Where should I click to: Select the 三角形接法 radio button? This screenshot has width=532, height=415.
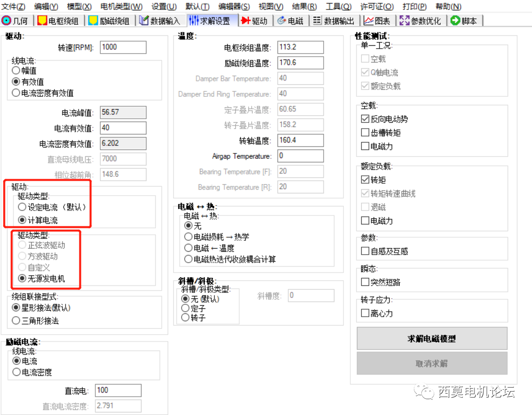(16, 320)
